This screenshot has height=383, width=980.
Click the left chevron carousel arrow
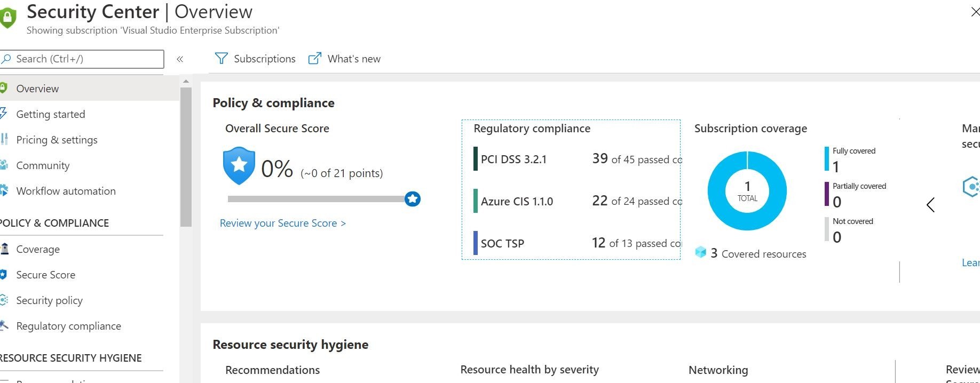[931, 205]
